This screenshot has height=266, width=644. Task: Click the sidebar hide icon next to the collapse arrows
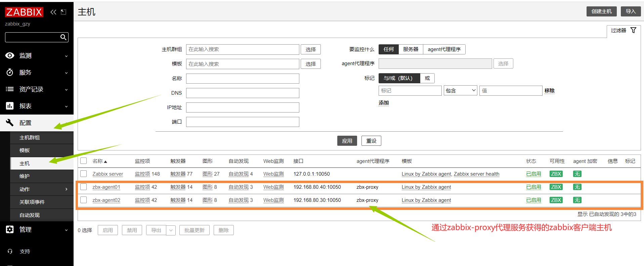point(63,12)
